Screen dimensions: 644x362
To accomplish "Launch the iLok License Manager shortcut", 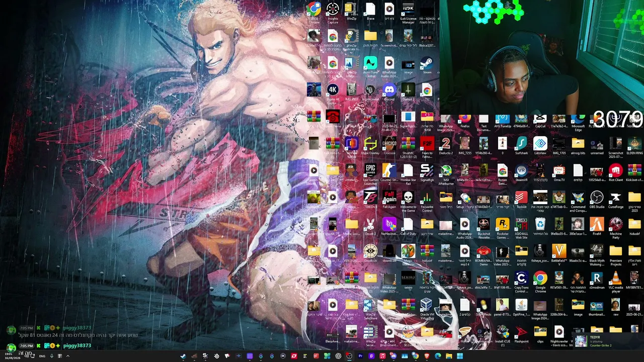I will tap(408, 13).
